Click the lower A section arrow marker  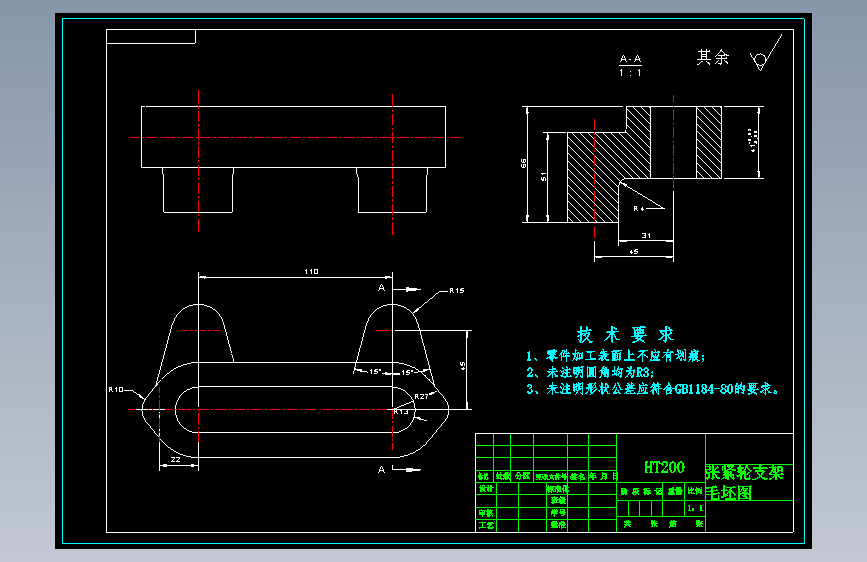399,470
